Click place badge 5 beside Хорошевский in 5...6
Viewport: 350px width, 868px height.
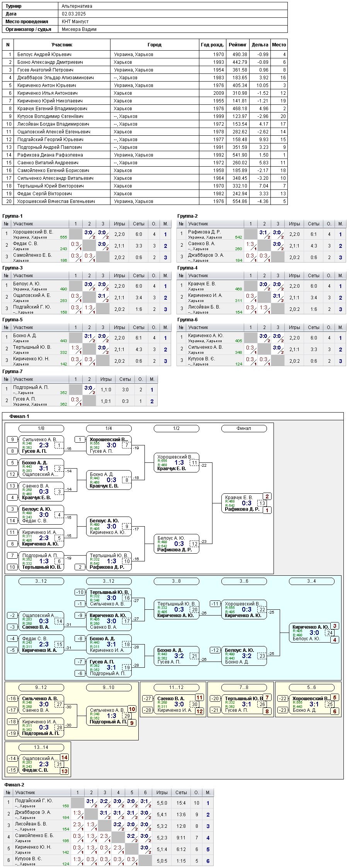(335, 698)
